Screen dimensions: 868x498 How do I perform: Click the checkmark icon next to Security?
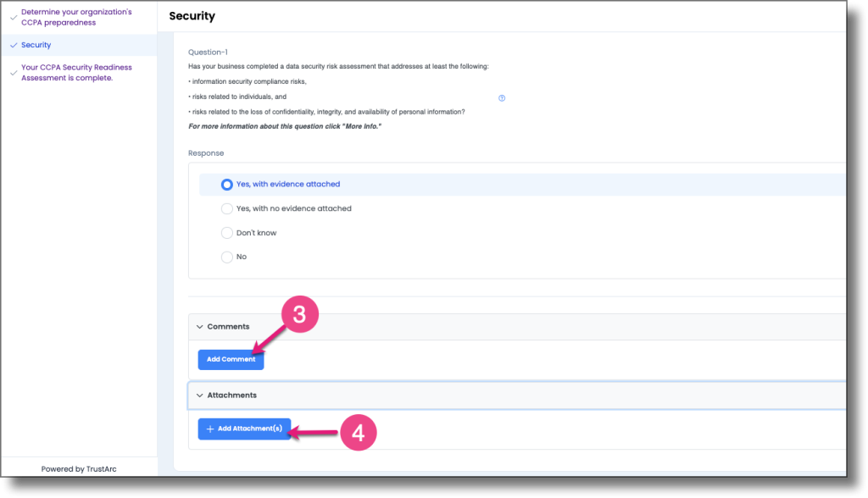point(14,46)
